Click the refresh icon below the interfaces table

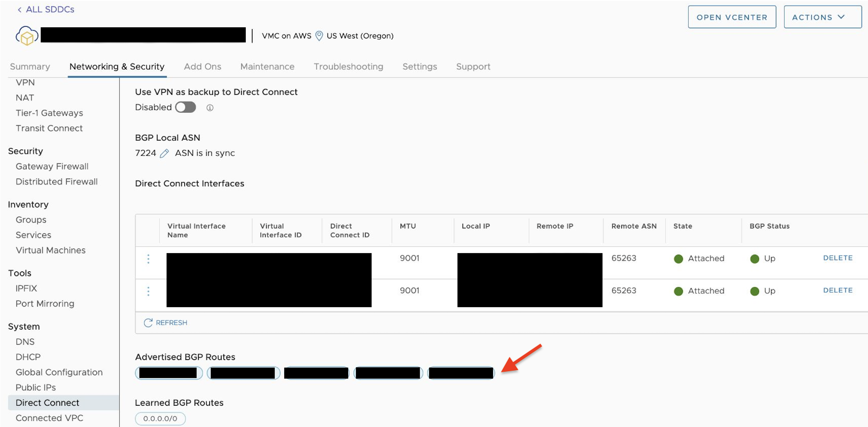(148, 323)
